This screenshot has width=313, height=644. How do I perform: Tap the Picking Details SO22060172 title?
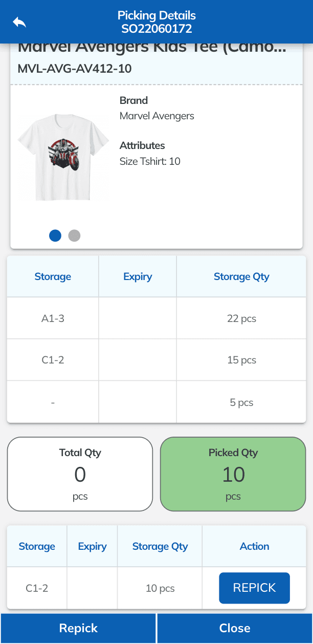point(156,22)
